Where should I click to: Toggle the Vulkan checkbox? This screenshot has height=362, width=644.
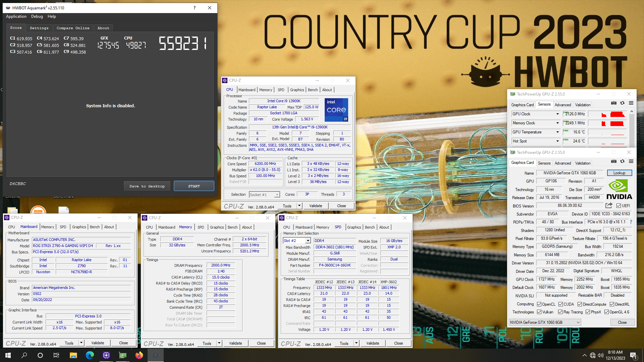(x=539, y=312)
